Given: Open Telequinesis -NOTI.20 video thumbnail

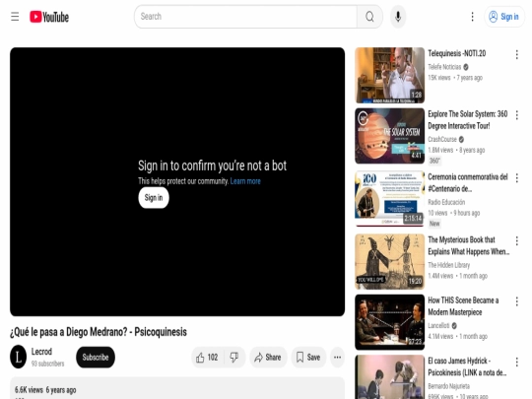Looking at the screenshot, I should tap(389, 75).
